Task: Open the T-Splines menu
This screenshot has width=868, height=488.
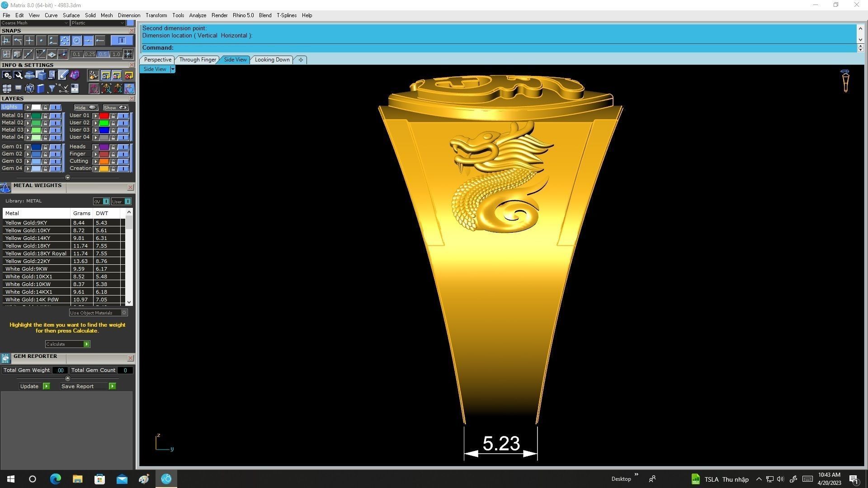Action: [286, 15]
